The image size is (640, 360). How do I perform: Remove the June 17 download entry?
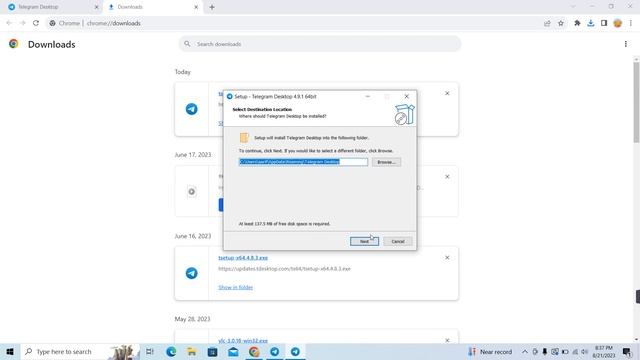click(x=447, y=177)
